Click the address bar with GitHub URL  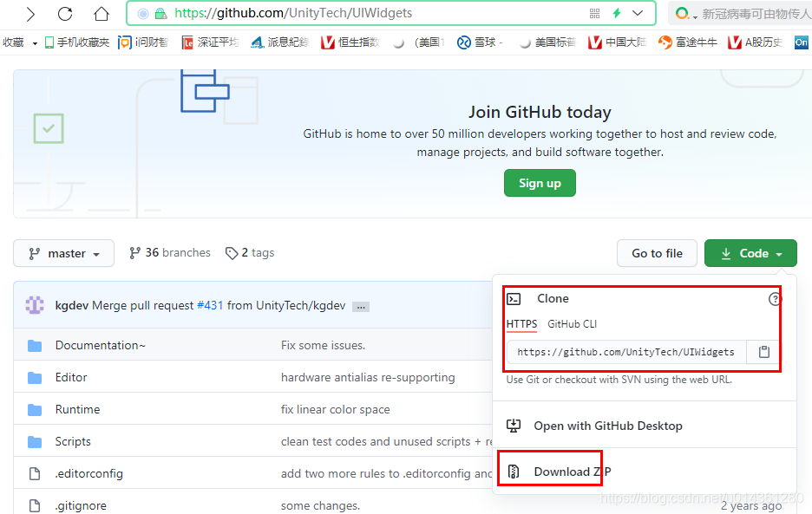391,14
